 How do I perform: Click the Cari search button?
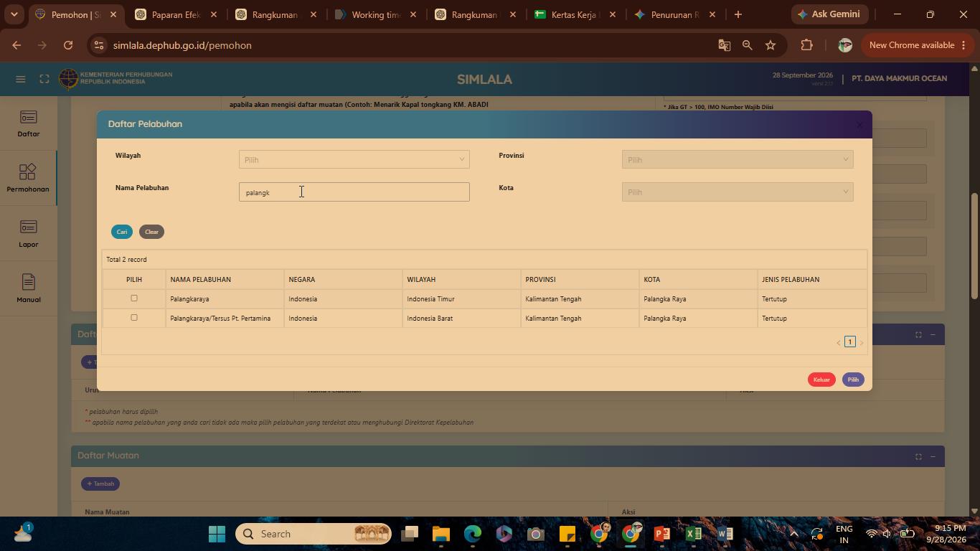coord(122,232)
